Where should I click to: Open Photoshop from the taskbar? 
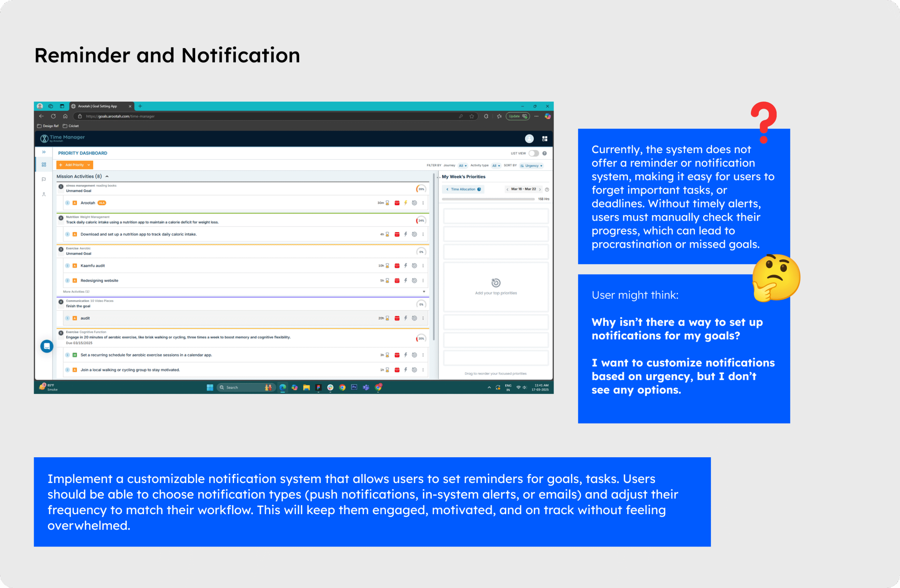(354, 387)
